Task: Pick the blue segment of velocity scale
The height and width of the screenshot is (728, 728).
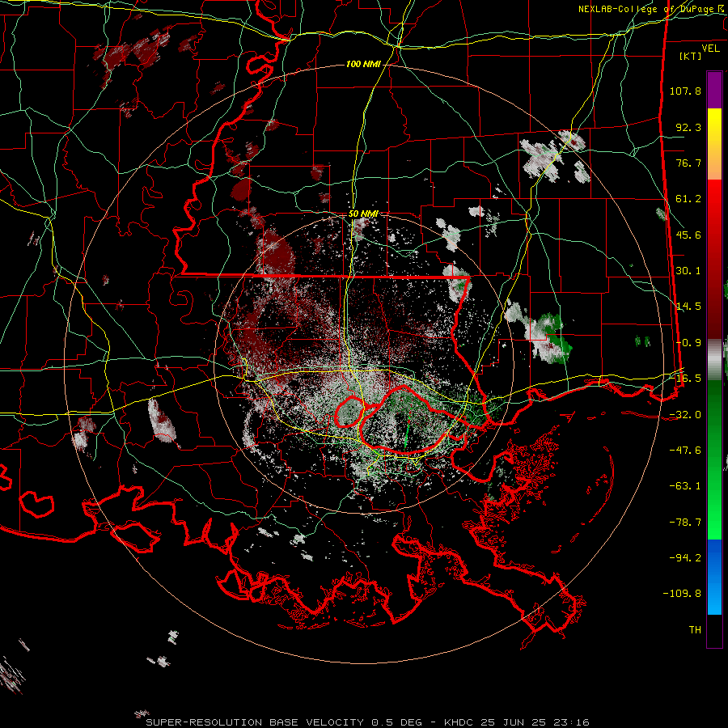Action: [714, 577]
